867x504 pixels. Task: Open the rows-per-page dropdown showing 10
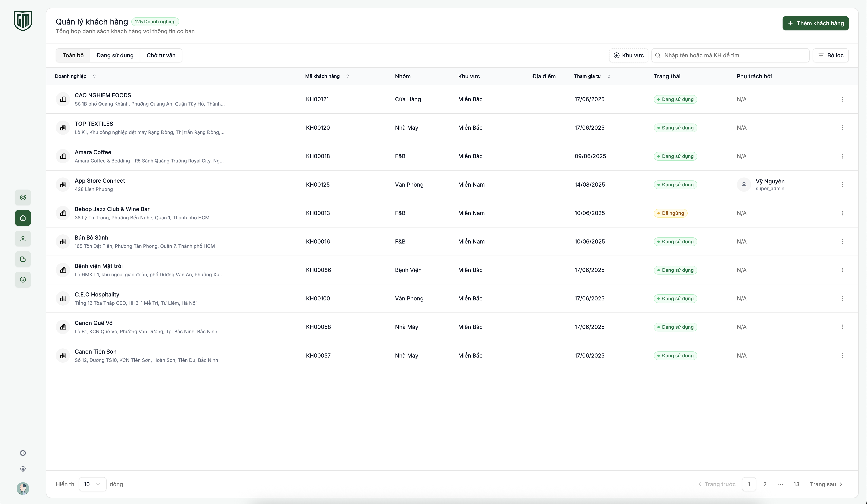pos(92,484)
